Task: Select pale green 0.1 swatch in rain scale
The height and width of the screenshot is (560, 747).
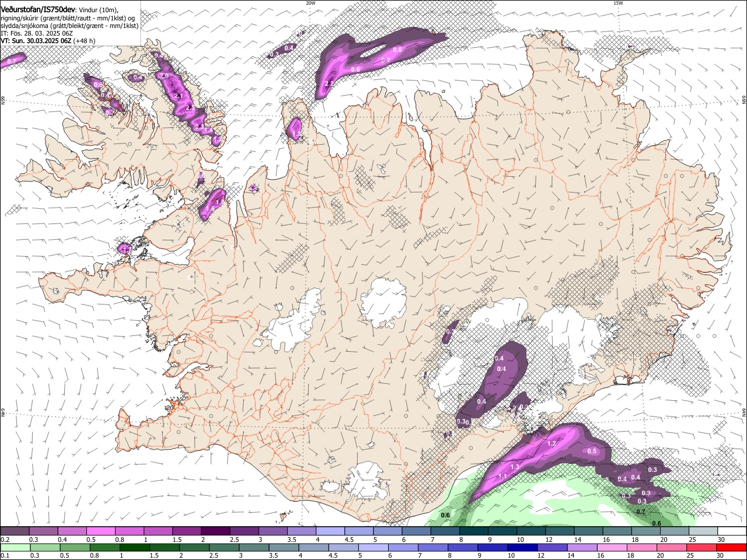Action: [x=15, y=548]
